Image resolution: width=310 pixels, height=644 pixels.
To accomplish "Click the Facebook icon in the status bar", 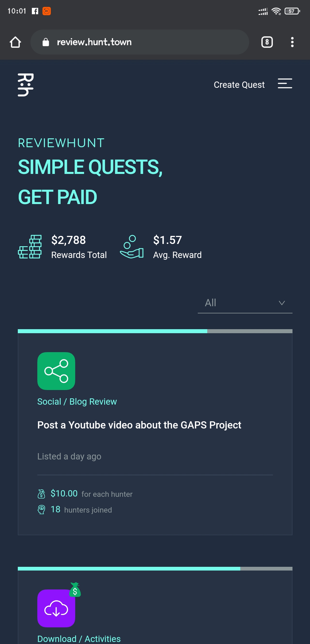I will coord(35,11).
